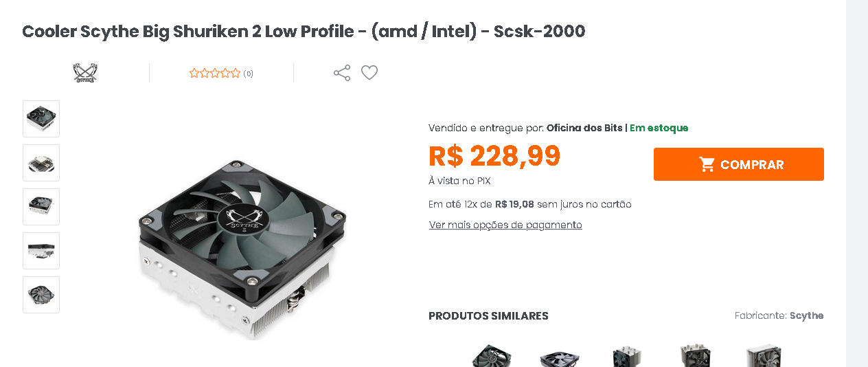Click the cart icon in COMPRAR button

[707, 165]
